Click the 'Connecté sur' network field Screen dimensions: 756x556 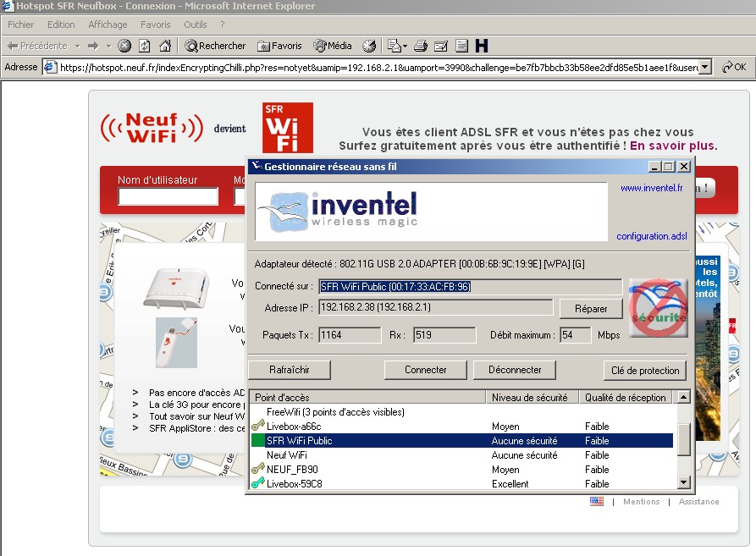tap(471, 287)
